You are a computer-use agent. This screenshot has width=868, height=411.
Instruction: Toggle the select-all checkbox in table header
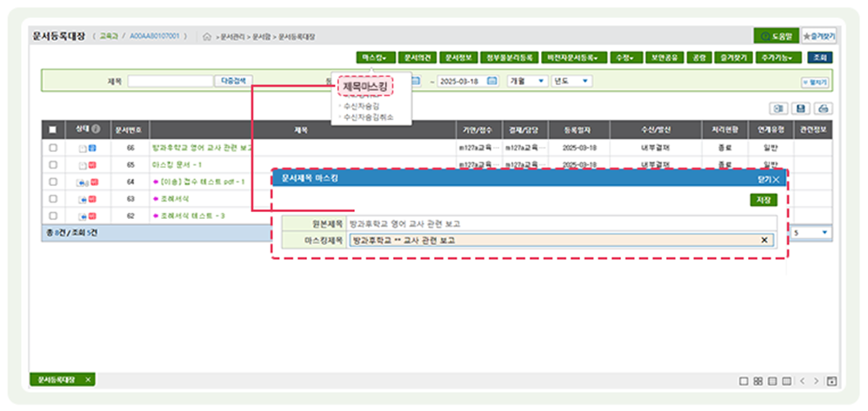coord(53,129)
